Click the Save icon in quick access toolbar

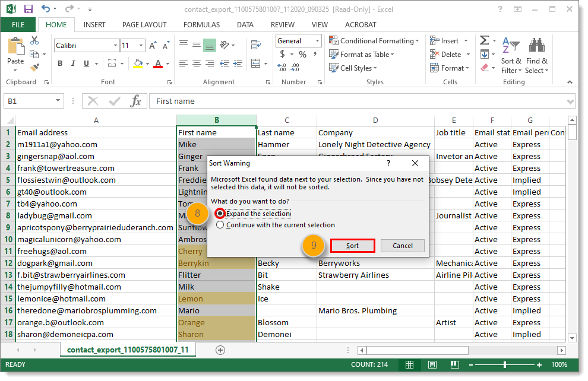(28, 9)
